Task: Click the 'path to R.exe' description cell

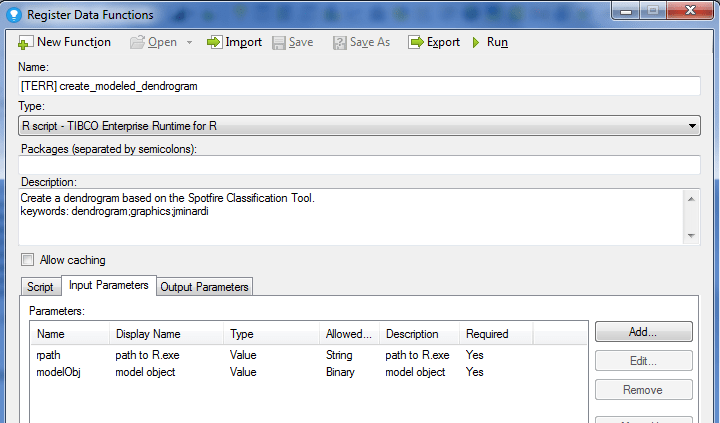Action: 417,355
